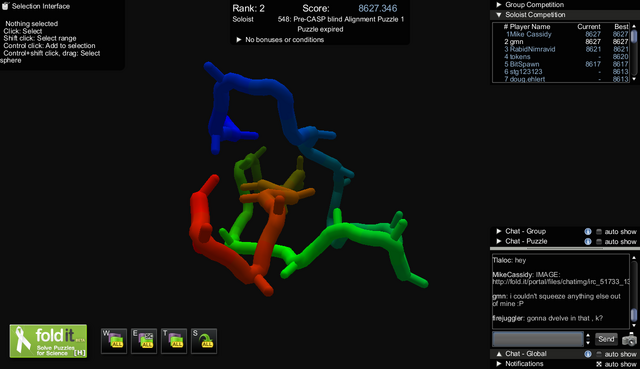The width and height of the screenshot is (640, 369).
Task: Click the leaderboard scroll down arrow
Action: [634, 79]
